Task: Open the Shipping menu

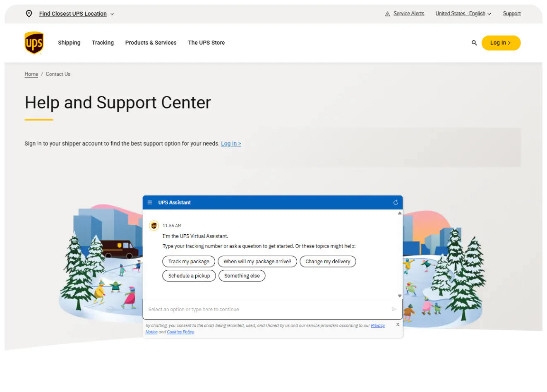Action: point(69,43)
